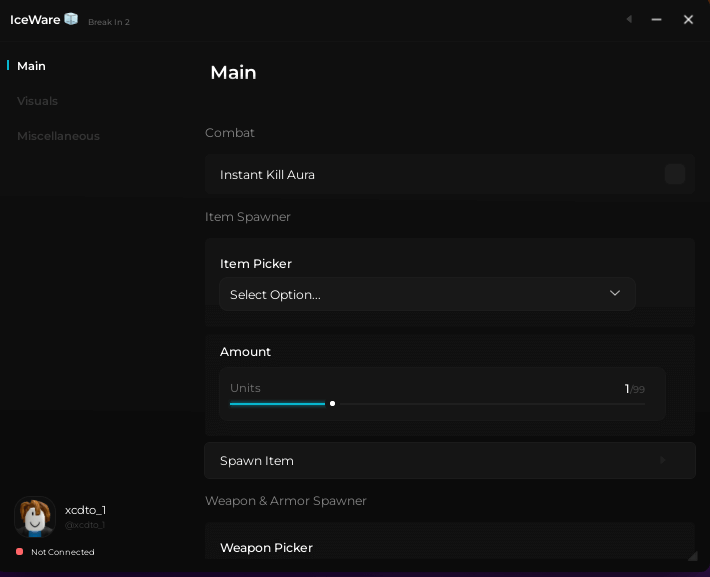Close the IceWare window
This screenshot has width=710, height=577.
[x=688, y=19]
